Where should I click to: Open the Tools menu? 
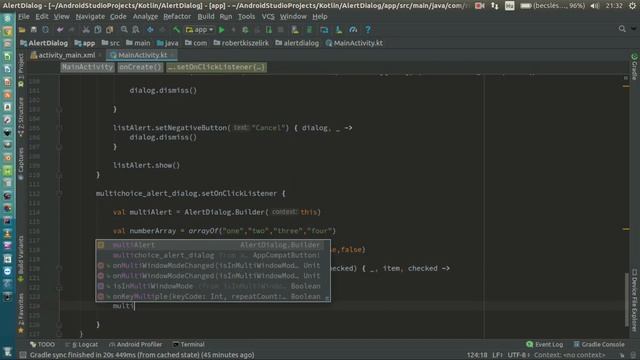click(x=247, y=17)
